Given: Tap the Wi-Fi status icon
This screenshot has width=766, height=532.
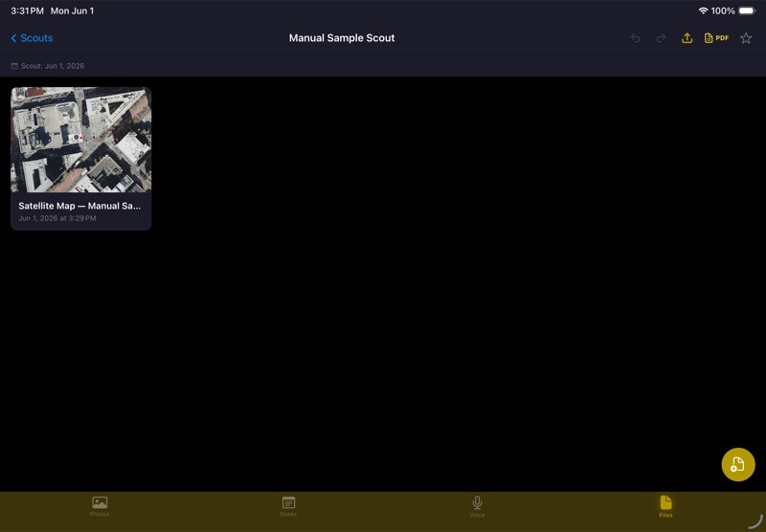Looking at the screenshot, I should coord(703,11).
